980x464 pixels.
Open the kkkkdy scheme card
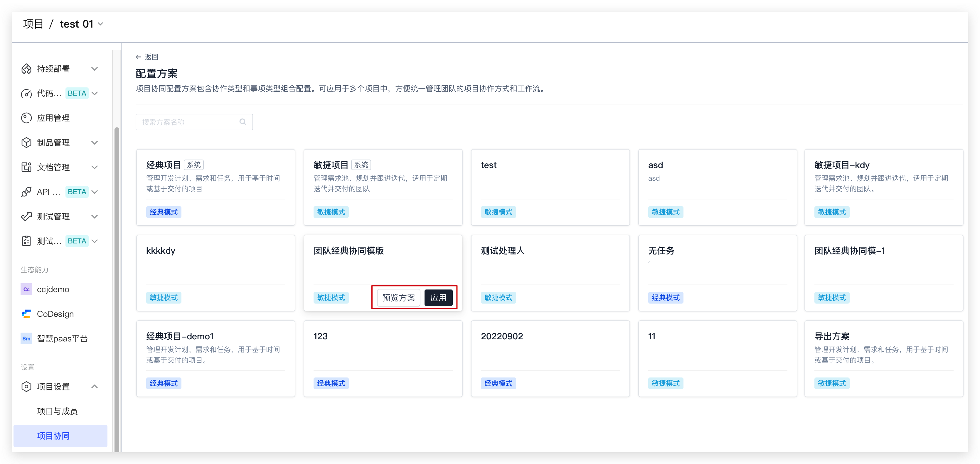point(216,273)
